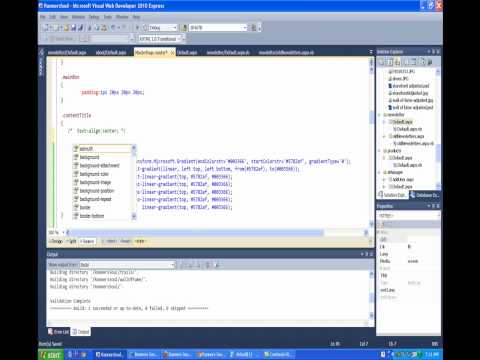
Task: Switch to the Source view
Action: (x=87, y=241)
